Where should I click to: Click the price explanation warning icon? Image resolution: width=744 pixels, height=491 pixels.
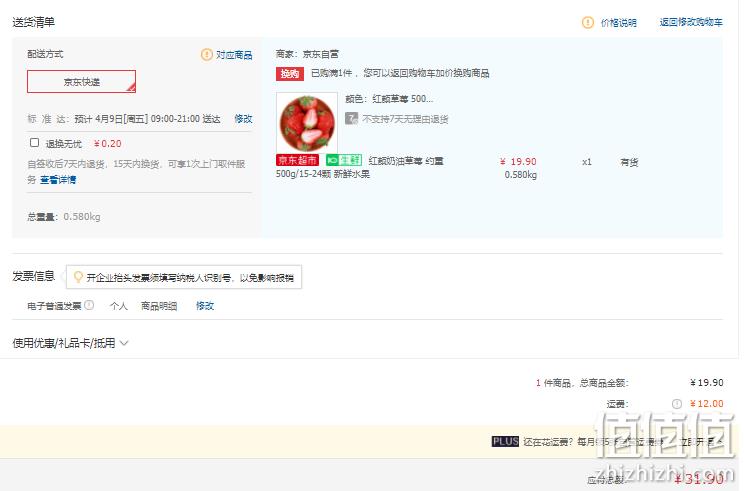pos(587,22)
